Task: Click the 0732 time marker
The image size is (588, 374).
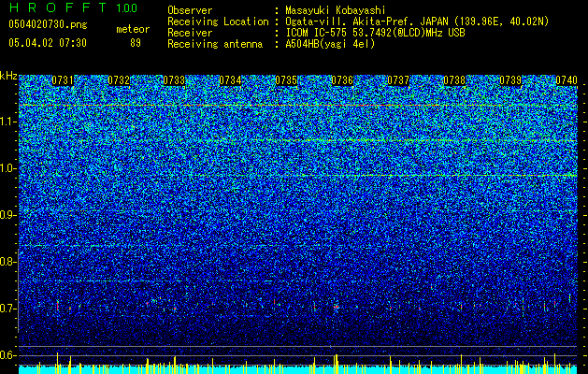Action: [119, 80]
